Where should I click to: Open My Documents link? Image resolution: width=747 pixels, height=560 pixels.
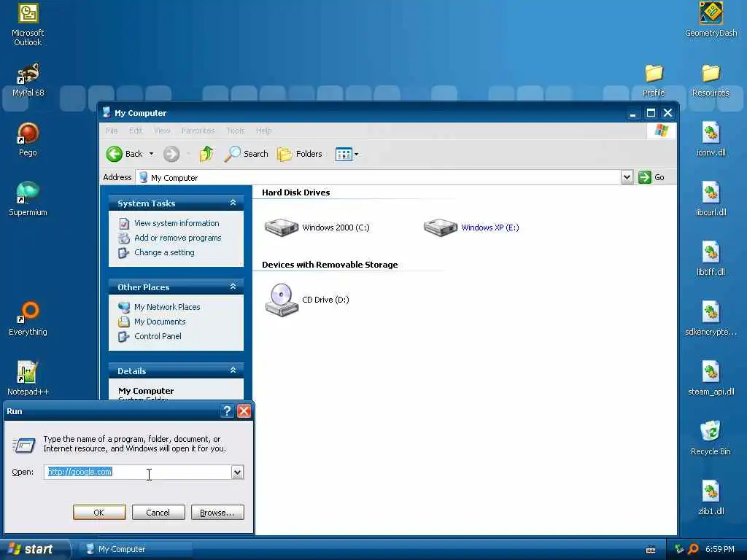(x=160, y=322)
